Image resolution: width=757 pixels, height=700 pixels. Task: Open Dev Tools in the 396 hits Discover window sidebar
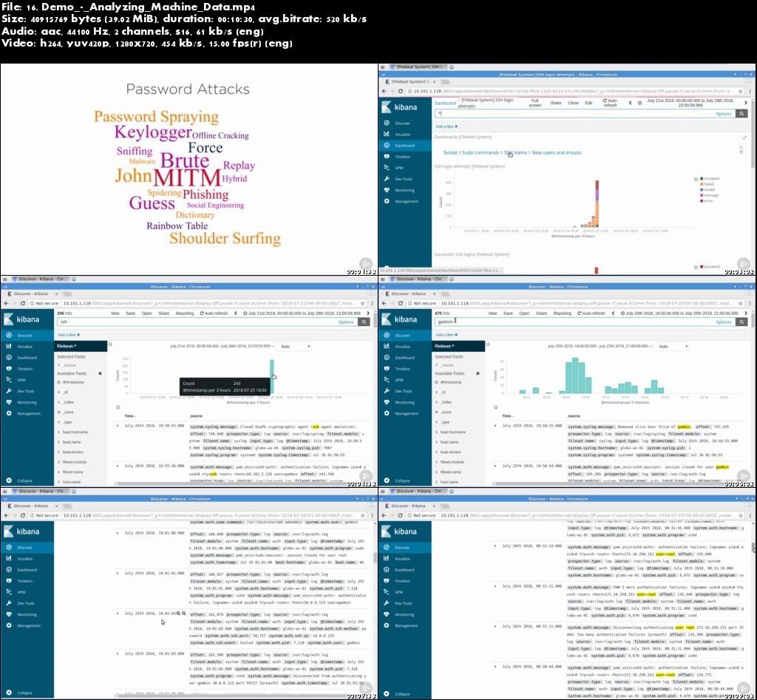pos(27,390)
